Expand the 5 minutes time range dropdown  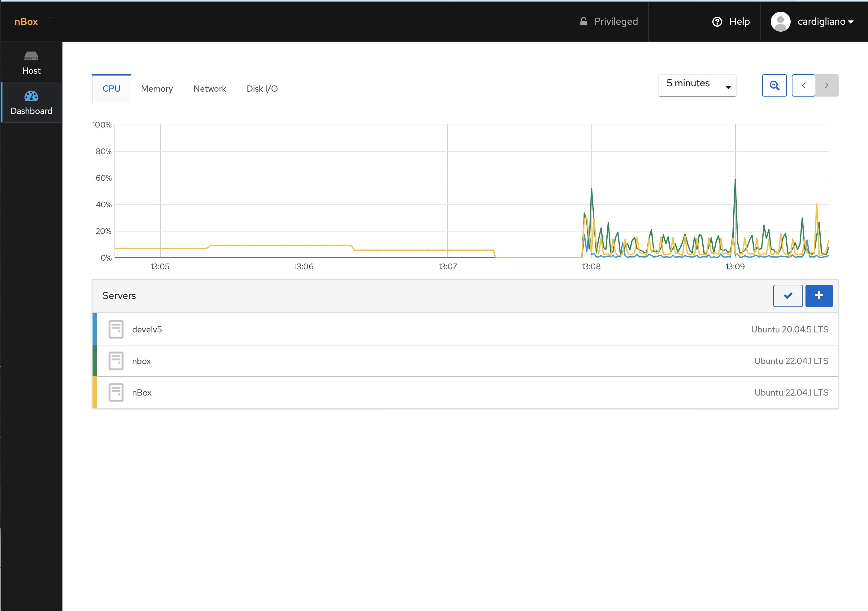[x=697, y=84]
